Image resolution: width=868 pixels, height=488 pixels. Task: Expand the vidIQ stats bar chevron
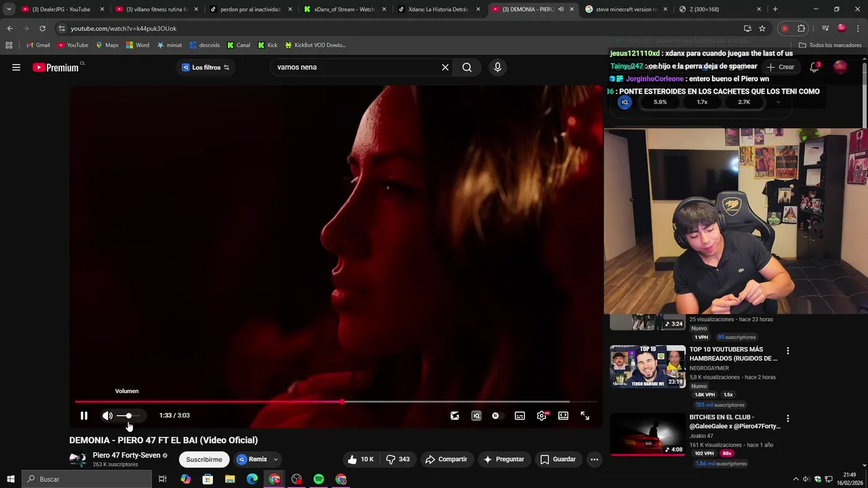[x=778, y=102]
